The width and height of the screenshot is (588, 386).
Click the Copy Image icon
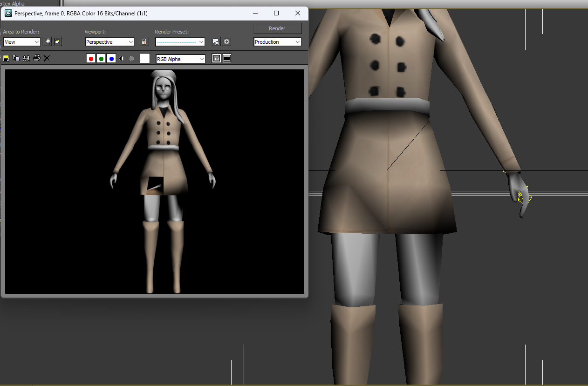tap(16, 58)
